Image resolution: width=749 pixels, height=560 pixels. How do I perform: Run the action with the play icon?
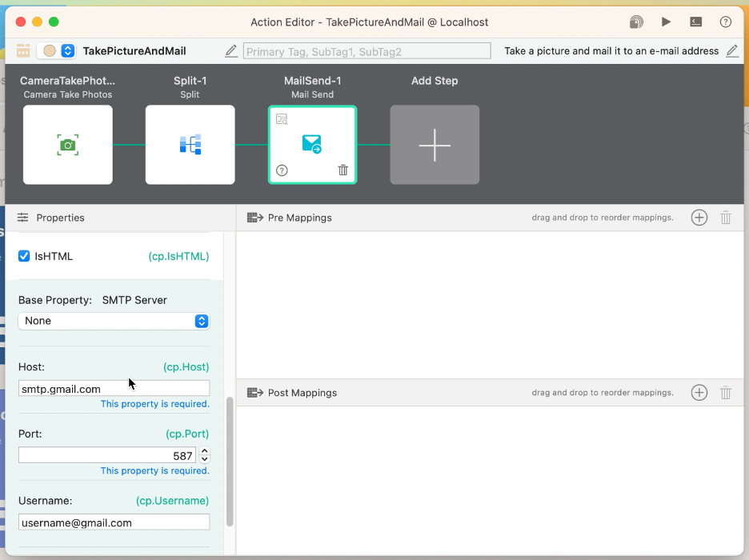pos(666,22)
